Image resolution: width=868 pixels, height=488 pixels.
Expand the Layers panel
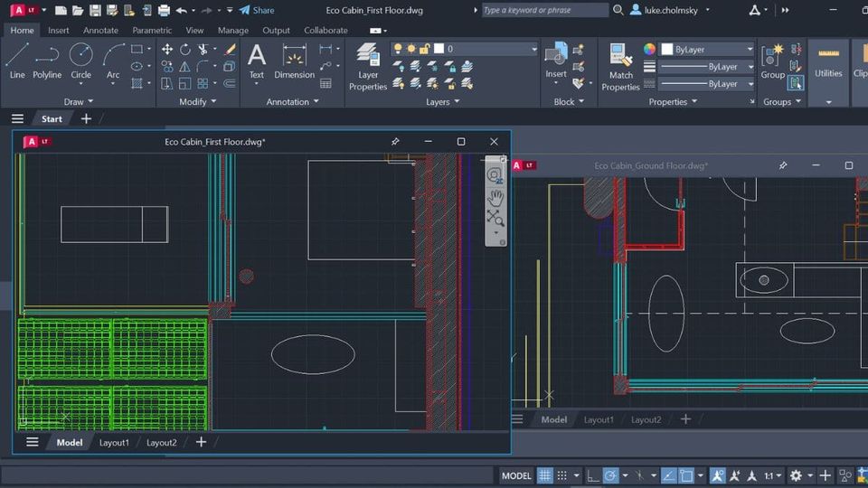click(442, 102)
